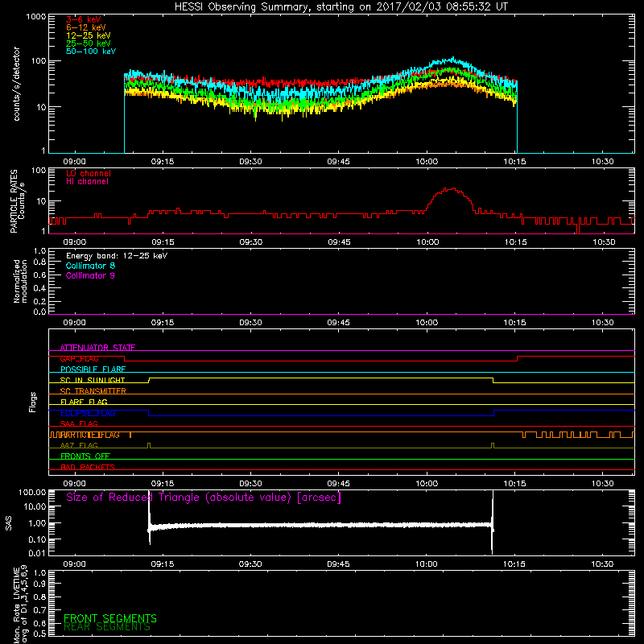Click the 'Flags' y-axis label
Viewport: 644px width, 644px height.
pyautogui.click(x=33, y=402)
